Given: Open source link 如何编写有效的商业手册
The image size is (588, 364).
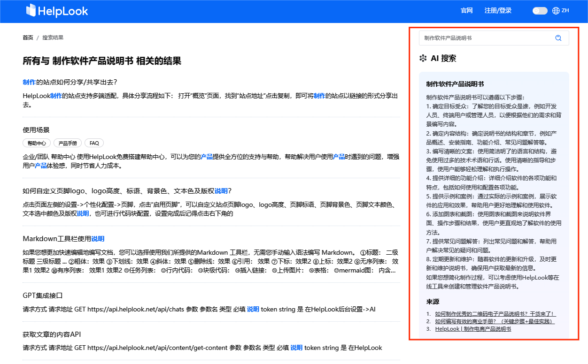Looking at the screenshot, I should tap(495, 321).
